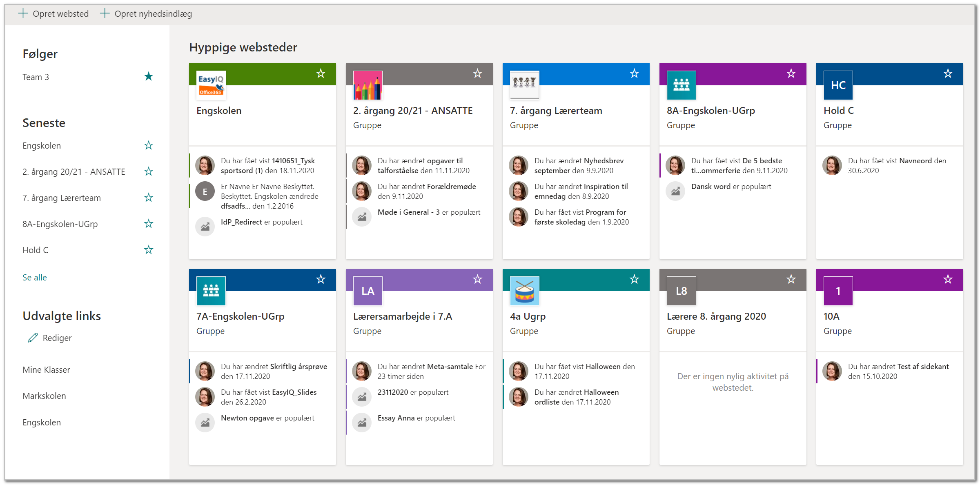Star the 4a Ugrp card

(635, 279)
